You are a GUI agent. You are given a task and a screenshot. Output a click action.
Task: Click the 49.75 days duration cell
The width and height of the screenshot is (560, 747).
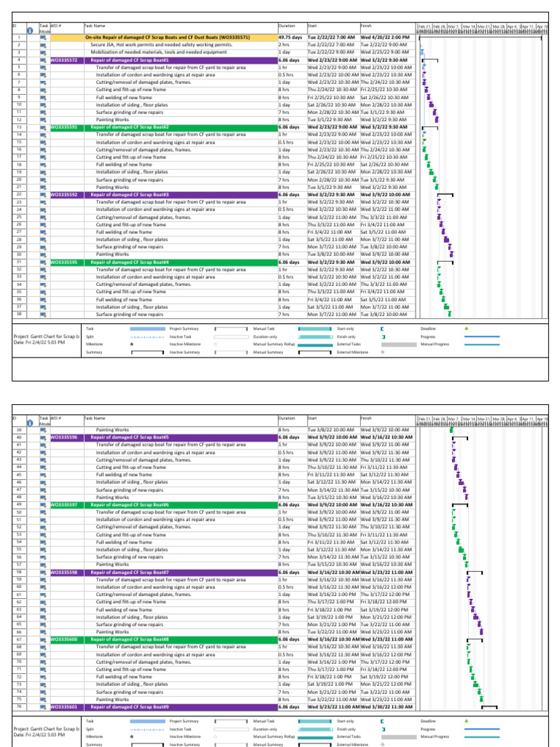[x=292, y=37]
